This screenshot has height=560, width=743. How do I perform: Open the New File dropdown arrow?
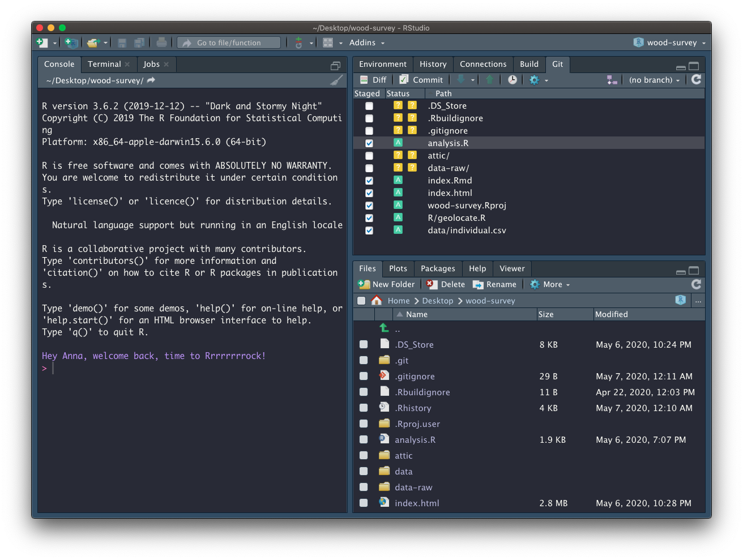55,43
